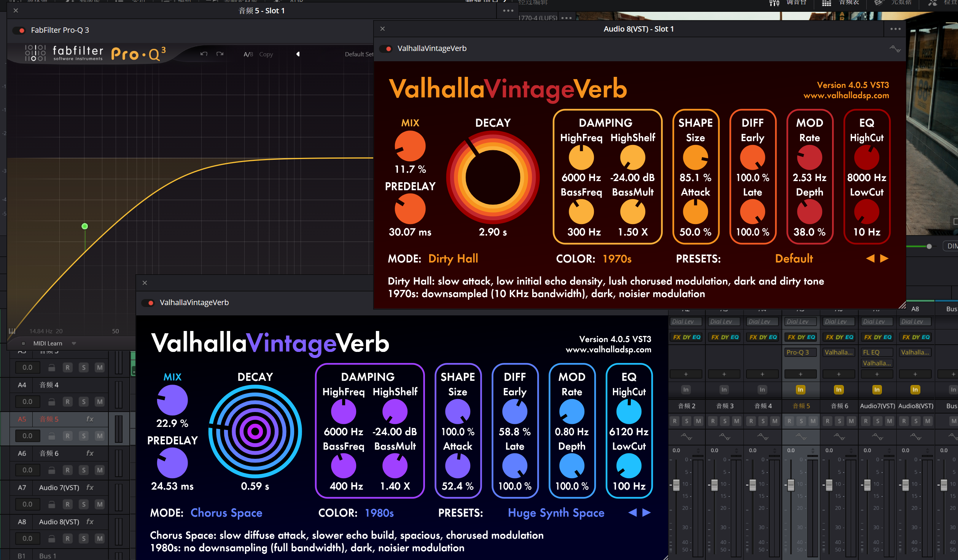958x560 pixels.
Task: Toggle bypass switch of Audio 8 ValhallaVintageVerb plugin
Action: pyautogui.click(x=386, y=49)
